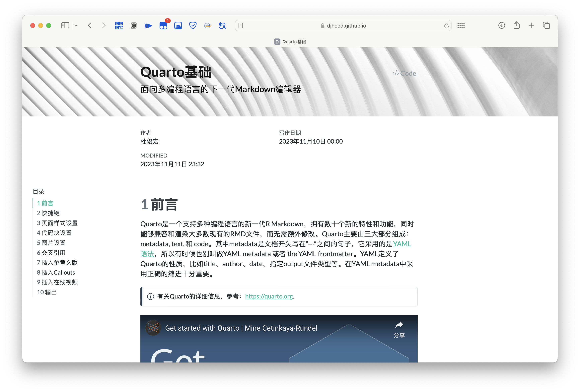Expand the sidebar dropdown chevron
The image size is (580, 392).
[76, 25]
